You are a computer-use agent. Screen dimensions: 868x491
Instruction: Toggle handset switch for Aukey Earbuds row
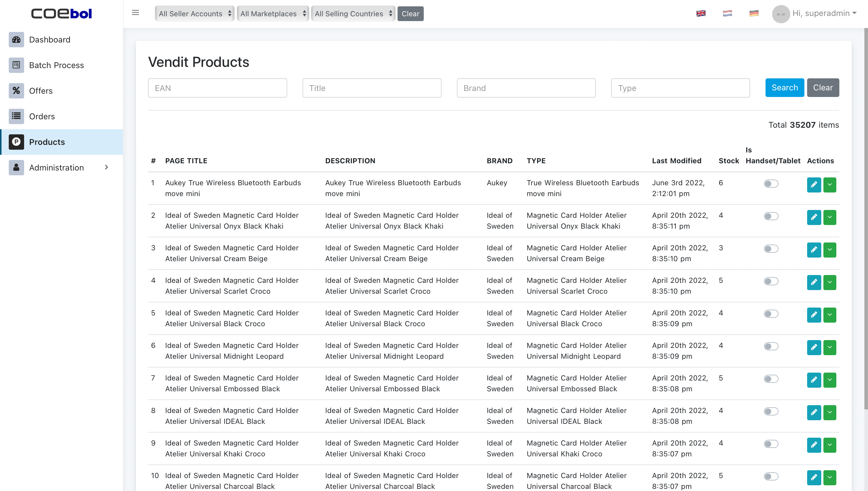[771, 184]
